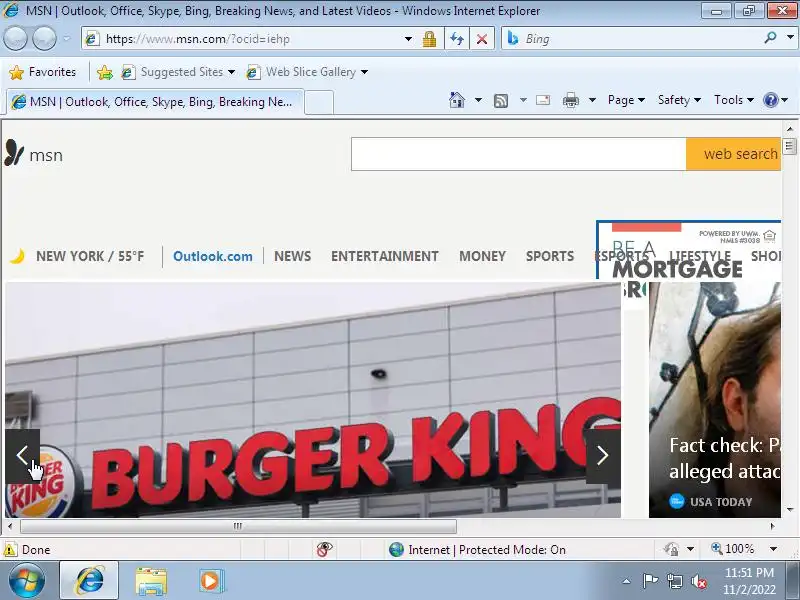800x600 pixels.
Task: Open recent pages dropdown next to Forward
Action: pos(67,39)
